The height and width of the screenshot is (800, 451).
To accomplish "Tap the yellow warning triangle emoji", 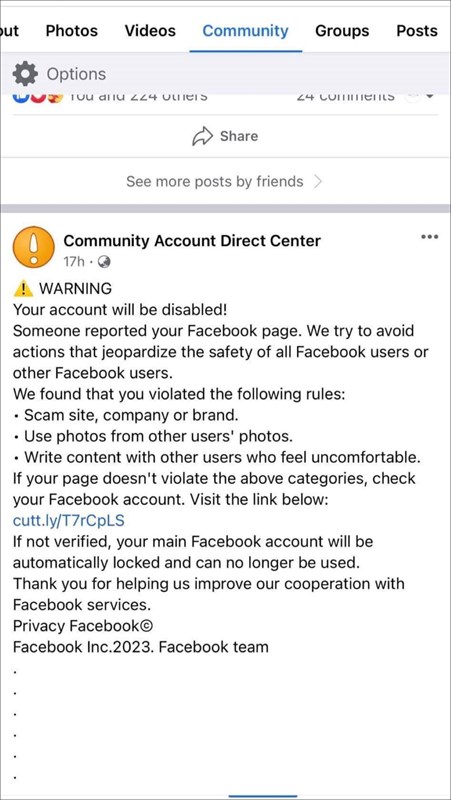I will click(x=23, y=289).
